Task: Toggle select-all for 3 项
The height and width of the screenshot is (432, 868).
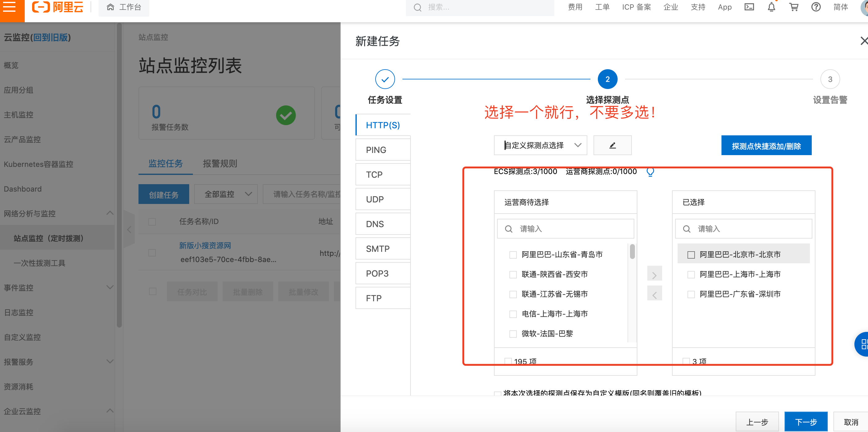Action: (686, 361)
